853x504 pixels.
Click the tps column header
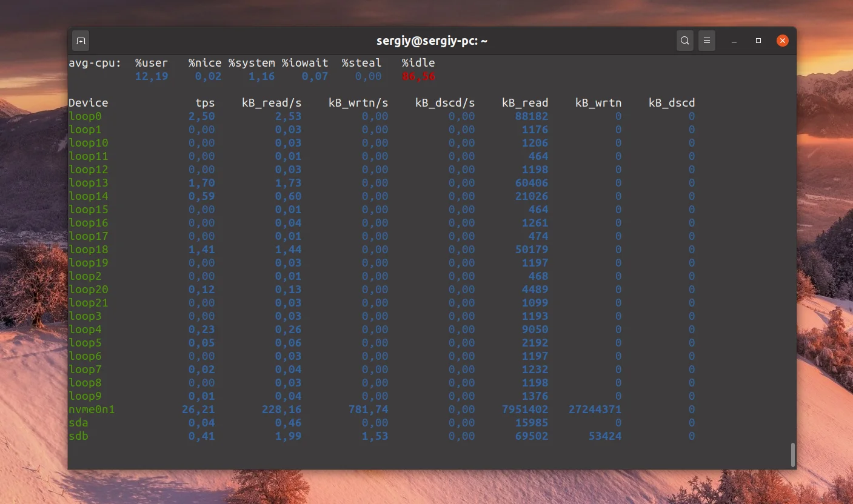coord(205,103)
